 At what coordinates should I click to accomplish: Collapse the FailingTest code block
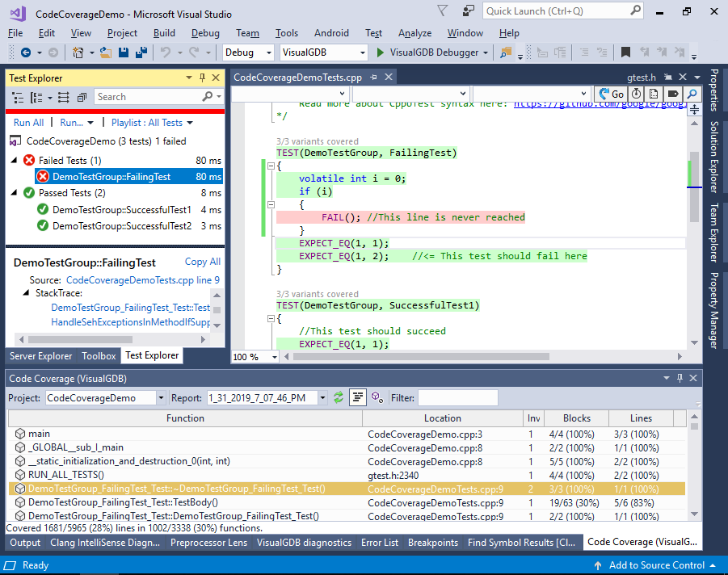click(271, 166)
